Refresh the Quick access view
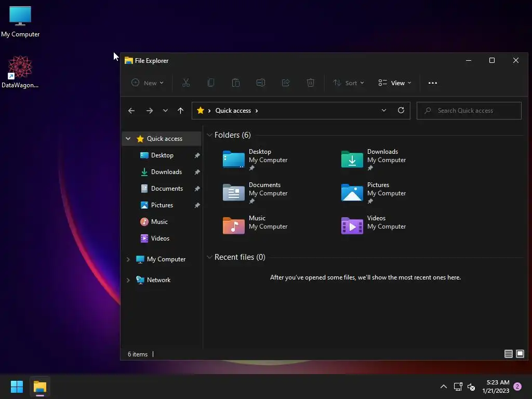 point(401,110)
